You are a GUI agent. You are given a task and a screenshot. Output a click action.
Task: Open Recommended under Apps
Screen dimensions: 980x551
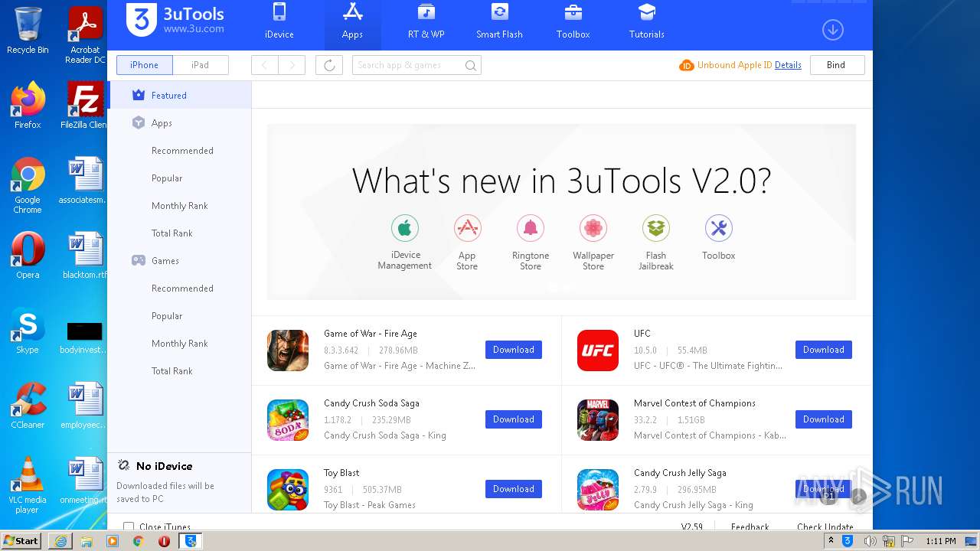182,151
